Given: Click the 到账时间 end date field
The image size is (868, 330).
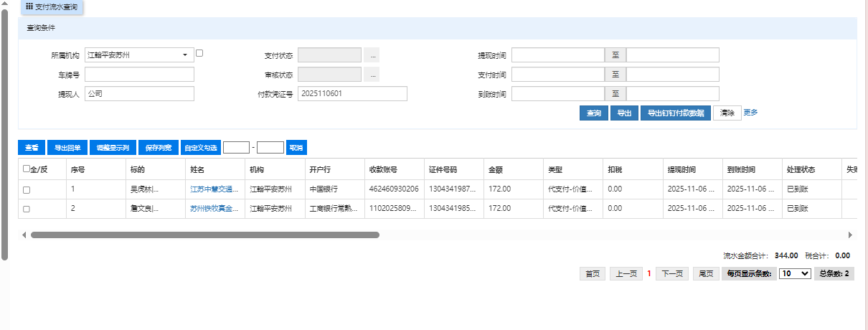Looking at the screenshot, I should [673, 93].
